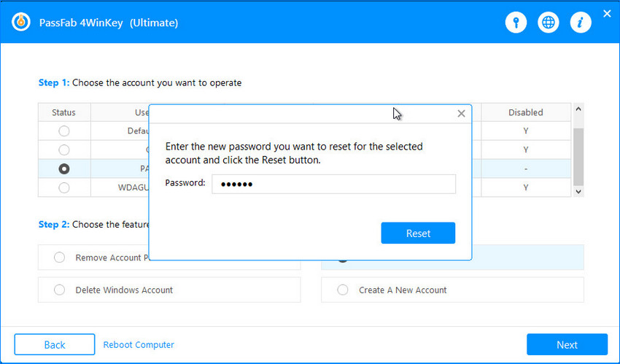Open the globe language icon

point(548,23)
